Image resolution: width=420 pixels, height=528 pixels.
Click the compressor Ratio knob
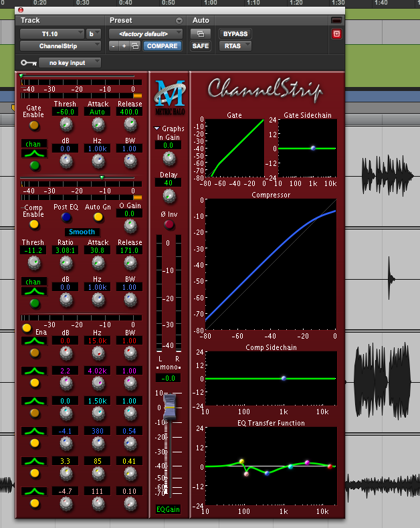(x=66, y=263)
